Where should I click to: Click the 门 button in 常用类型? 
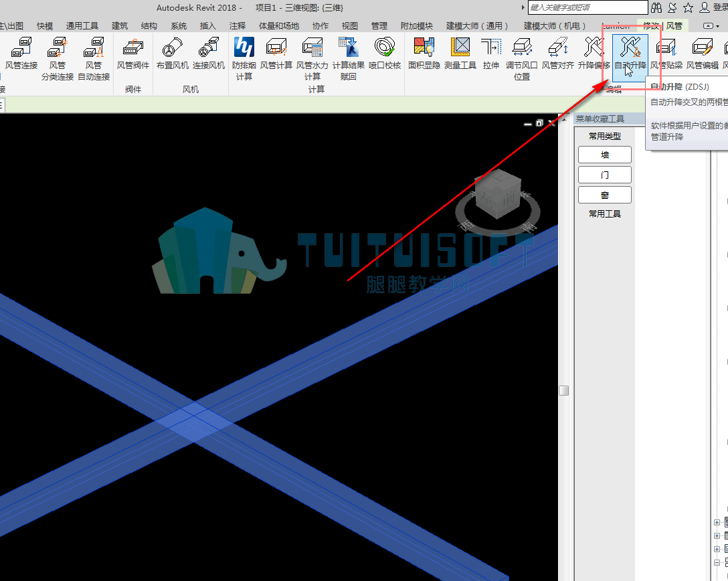pyautogui.click(x=604, y=175)
